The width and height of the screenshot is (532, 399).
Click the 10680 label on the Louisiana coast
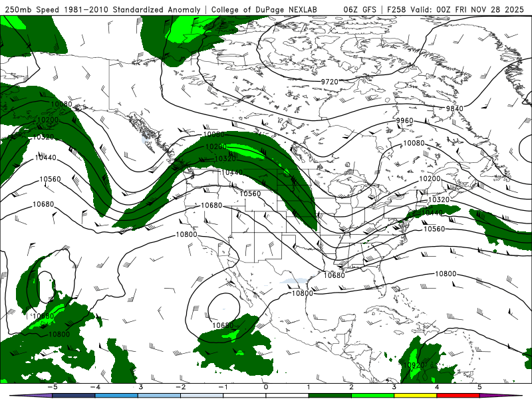tap(334, 275)
